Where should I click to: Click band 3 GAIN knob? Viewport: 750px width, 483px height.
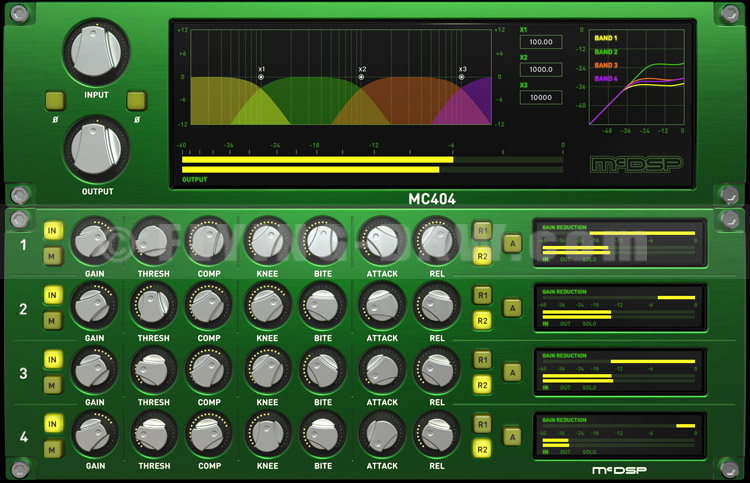click(94, 370)
